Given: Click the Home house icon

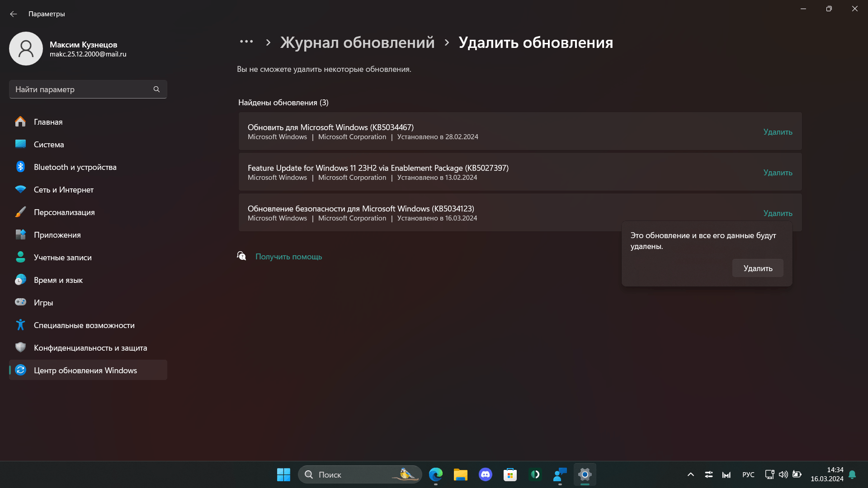Looking at the screenshot, I should point(20,122).
